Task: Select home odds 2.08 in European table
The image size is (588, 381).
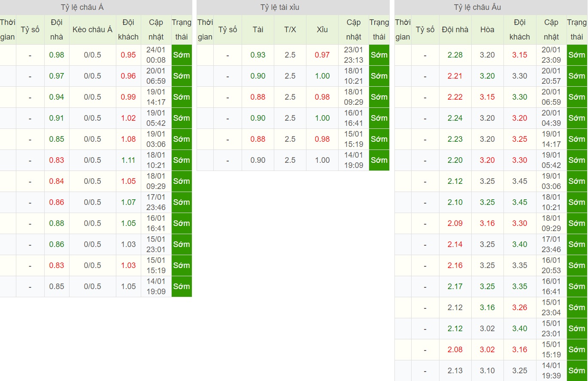Action: click(455, 350)
